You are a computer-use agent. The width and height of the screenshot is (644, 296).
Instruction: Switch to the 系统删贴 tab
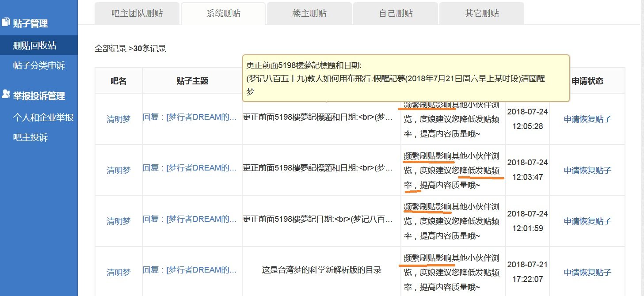pyautogui.click(x=223, y=13)
